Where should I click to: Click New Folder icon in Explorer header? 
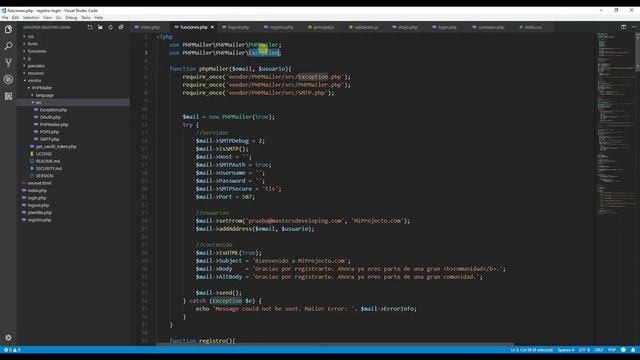pyautogui.click(x=100, y=27)
